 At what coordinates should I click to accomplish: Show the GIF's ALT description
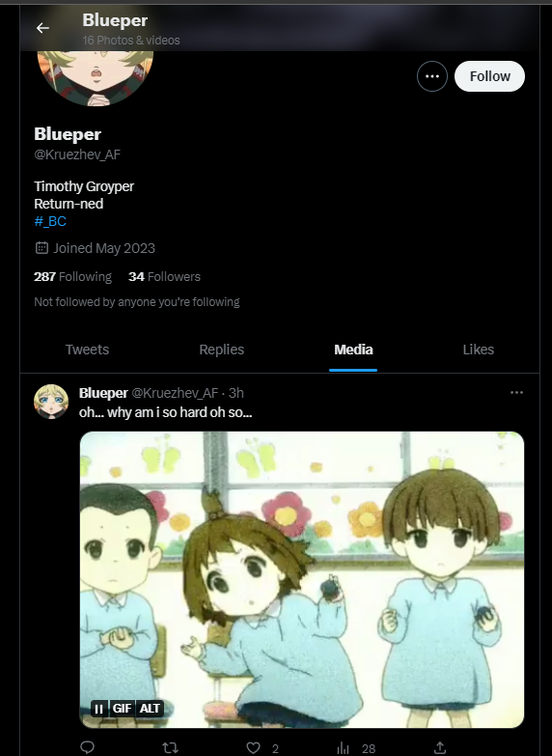coord(150,709)
